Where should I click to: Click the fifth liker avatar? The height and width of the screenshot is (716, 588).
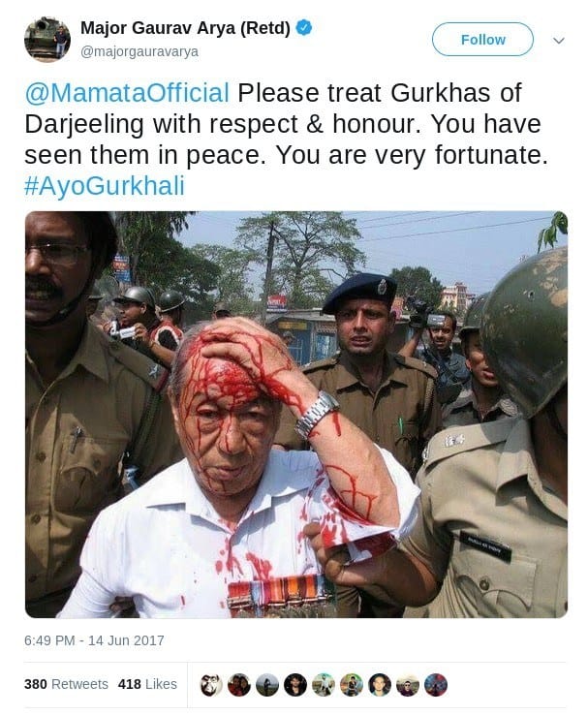(x=324, y=684)
